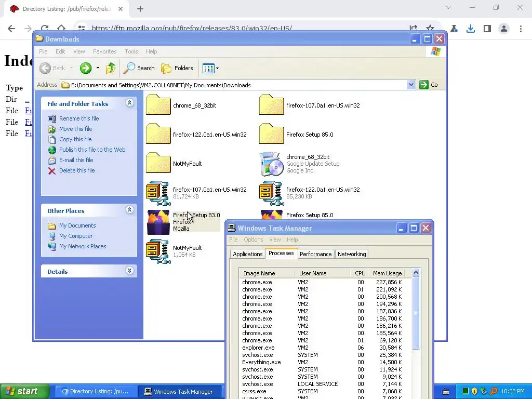
Task: Collapse the Other Places panel
Action: coord(129,210)
